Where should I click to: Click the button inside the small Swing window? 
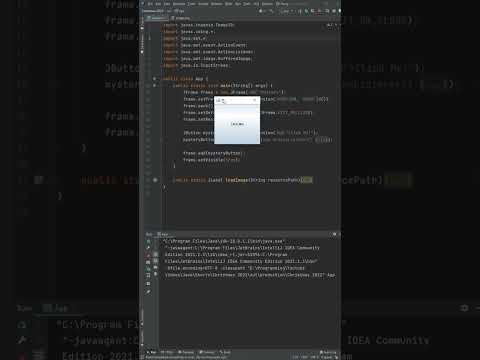point(237,124)
